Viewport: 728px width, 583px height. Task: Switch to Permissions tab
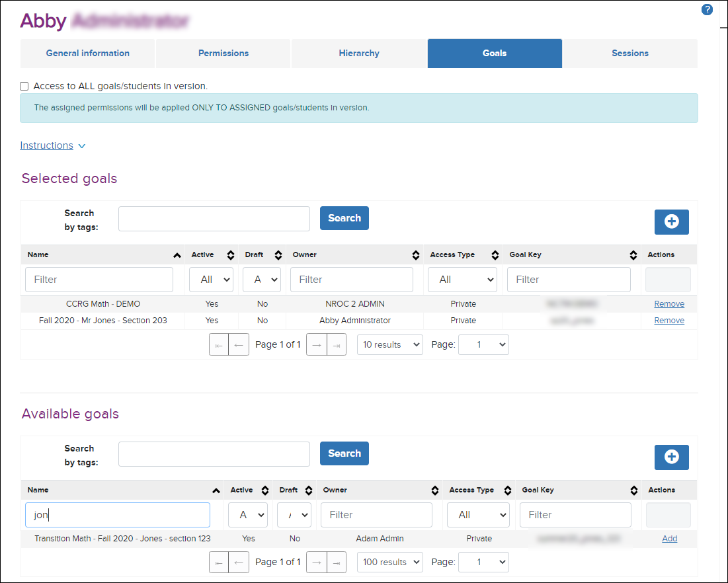[x=223, y=54]
